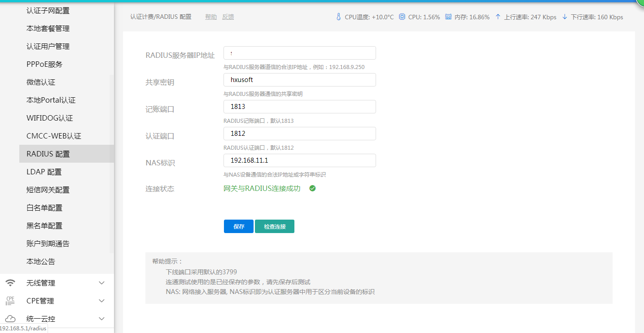The height and width of the screenshot is (333, 644).
Task: Click the wireless management Wi-Fi icon
Action: pos(10,283)
